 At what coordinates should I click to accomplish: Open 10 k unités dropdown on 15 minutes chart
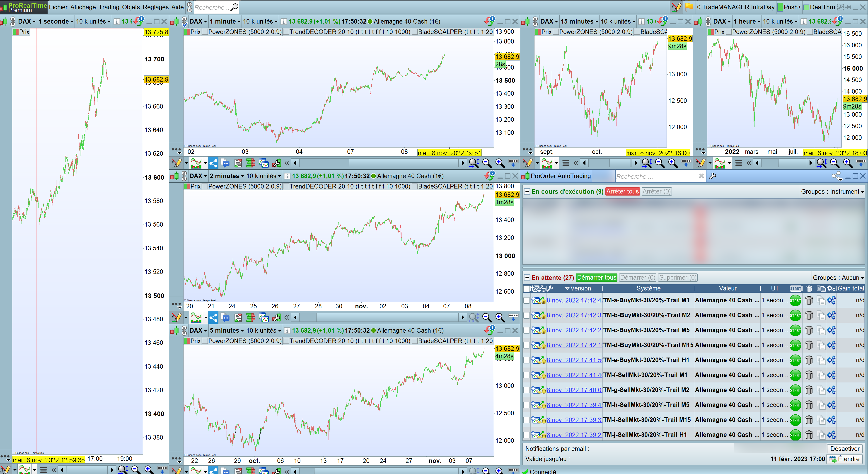pos(618,22)
